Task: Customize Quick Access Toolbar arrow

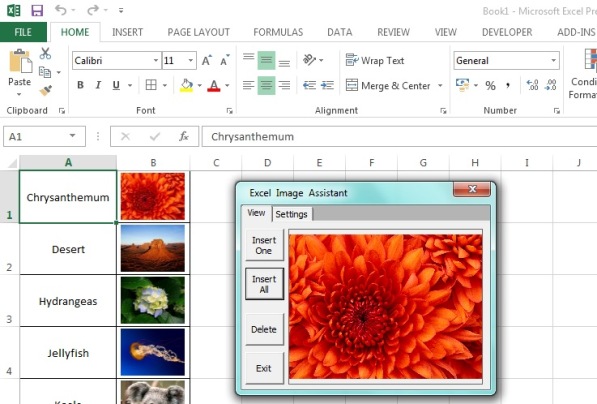Action: (x=121, y=10)
